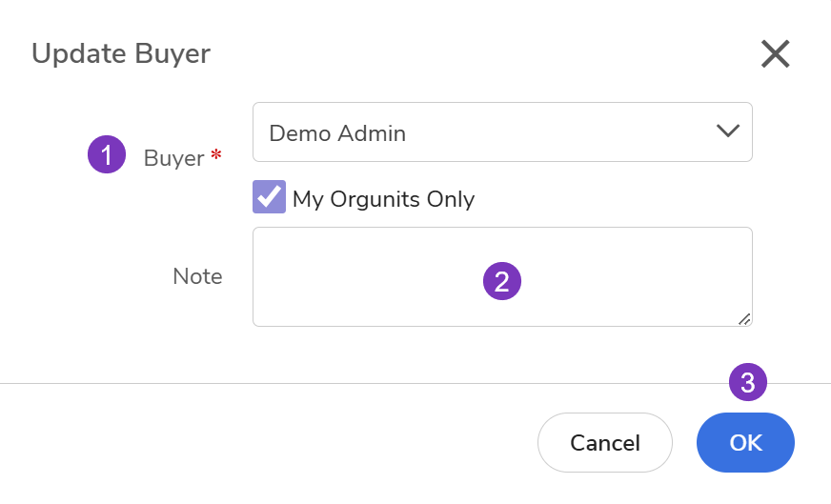Uncheck the My Orgunits Only checkbox
This screenshot has width=831, height=504.
269,197
